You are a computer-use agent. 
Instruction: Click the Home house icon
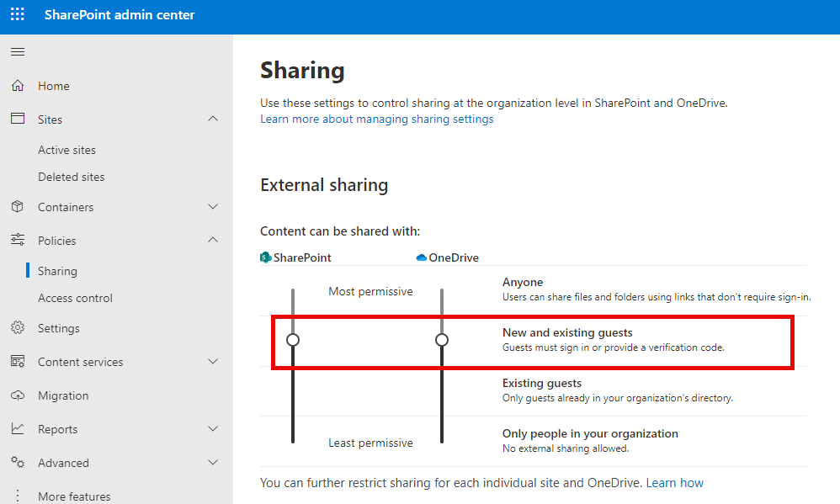[x=18, y=86]
